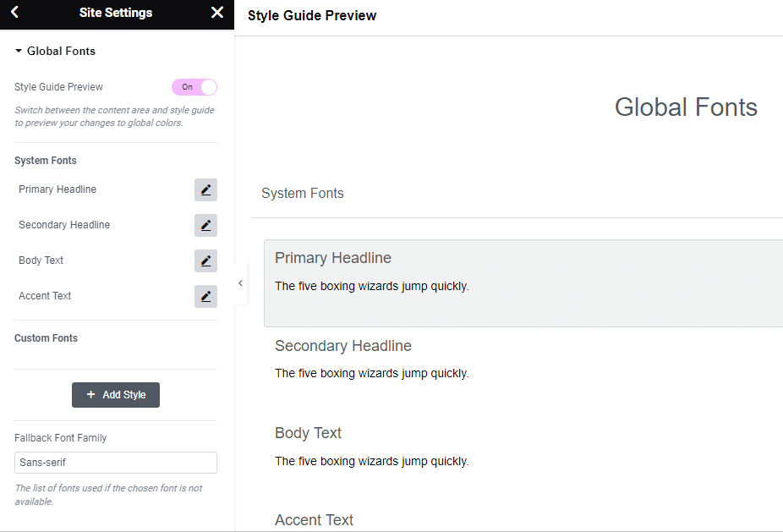
Task: Click the Secondary Headline preview block
Action: pos(523,359)
